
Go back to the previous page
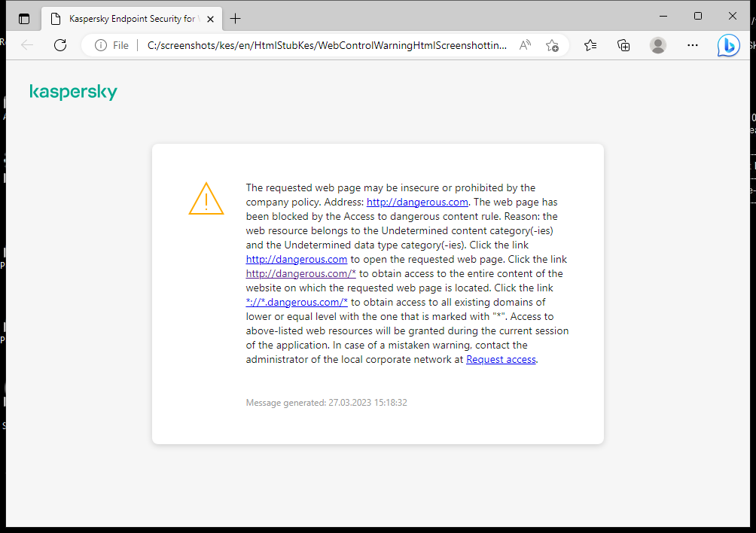coord(27,45)
